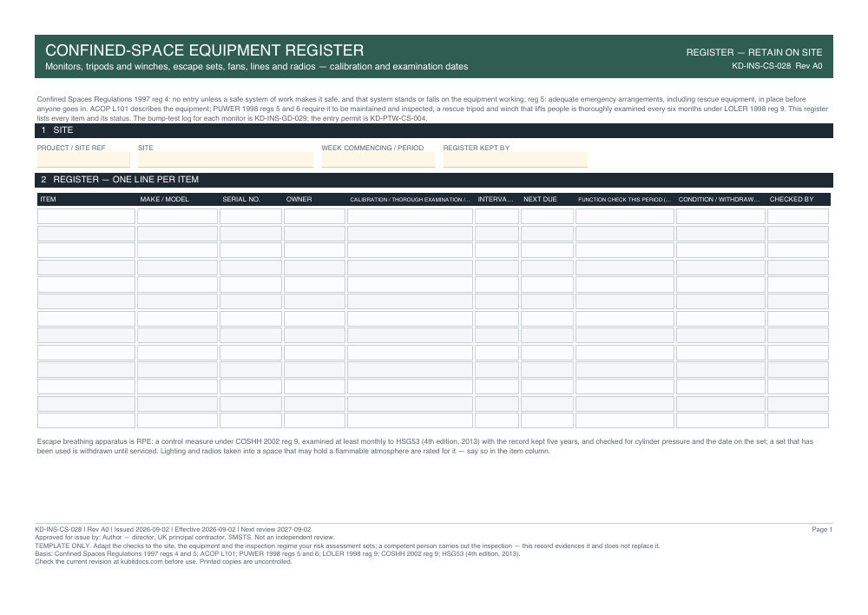Click the MAKE / MODEL column header
This screenshot has width=868, height=615.
[x=164, y=200]
